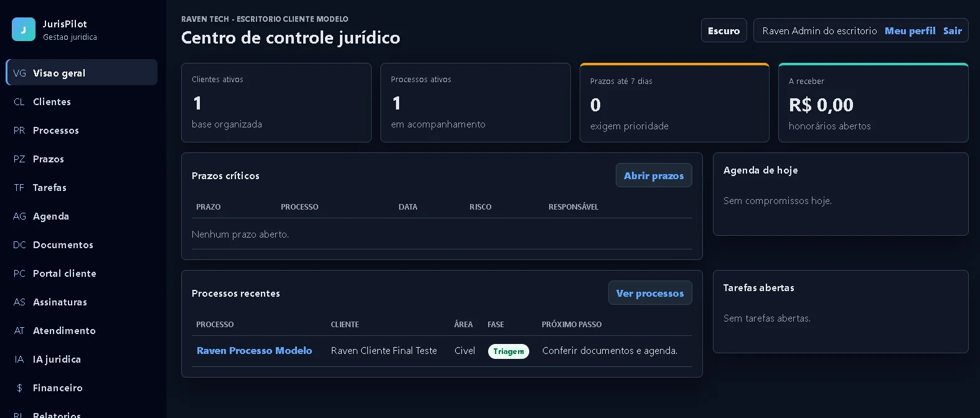Click the RESPONSÁVEL column header

pyautogui.click(x=573, y=207)
